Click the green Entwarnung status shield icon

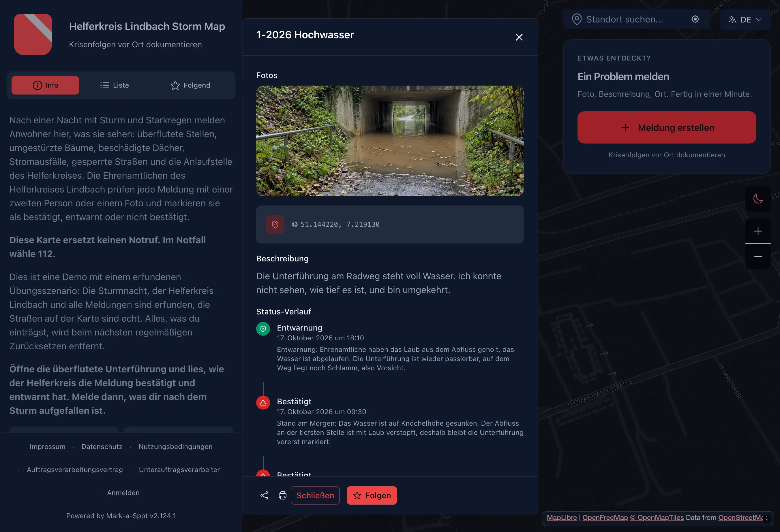click(263, 329)
